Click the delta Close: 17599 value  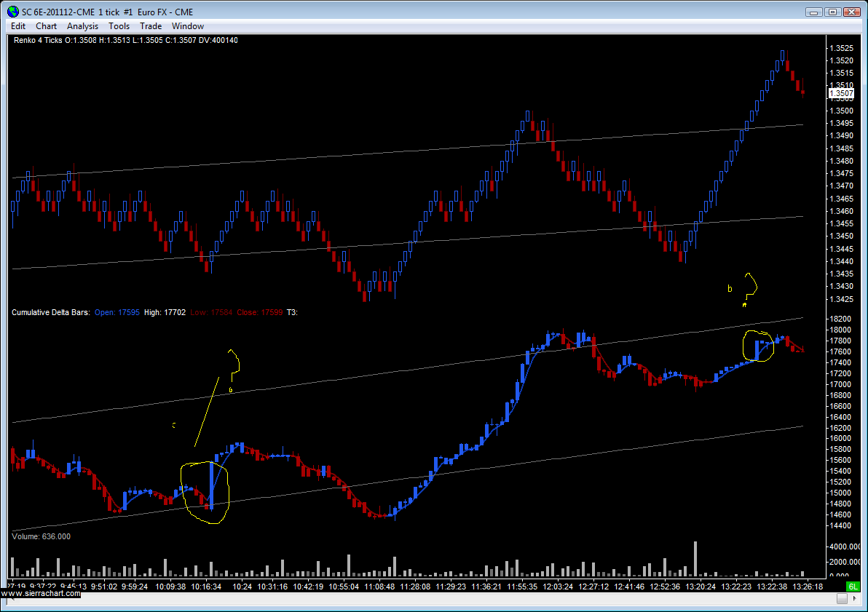click(x=260, y=312)
